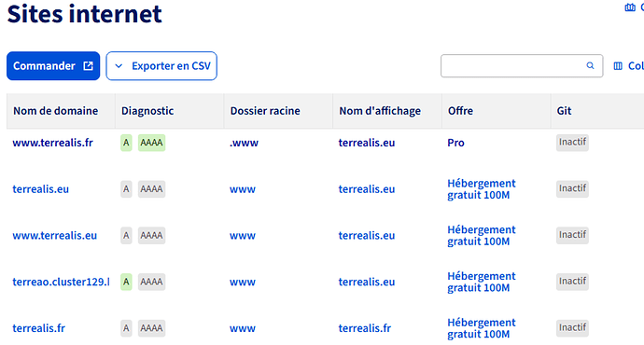Click the green A badge for www.terrealis.fr
Viewport: 644px width, 345px height.
coord(126,143)
